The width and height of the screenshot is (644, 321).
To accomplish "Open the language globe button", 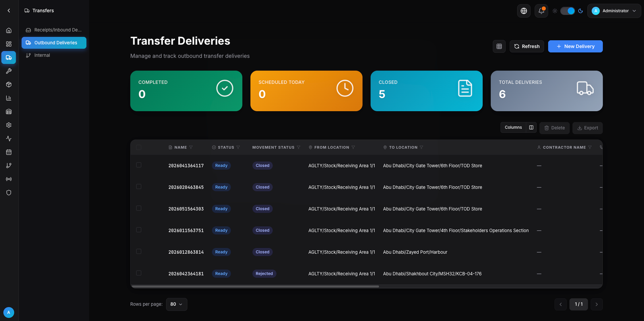I will pos(524,11).
